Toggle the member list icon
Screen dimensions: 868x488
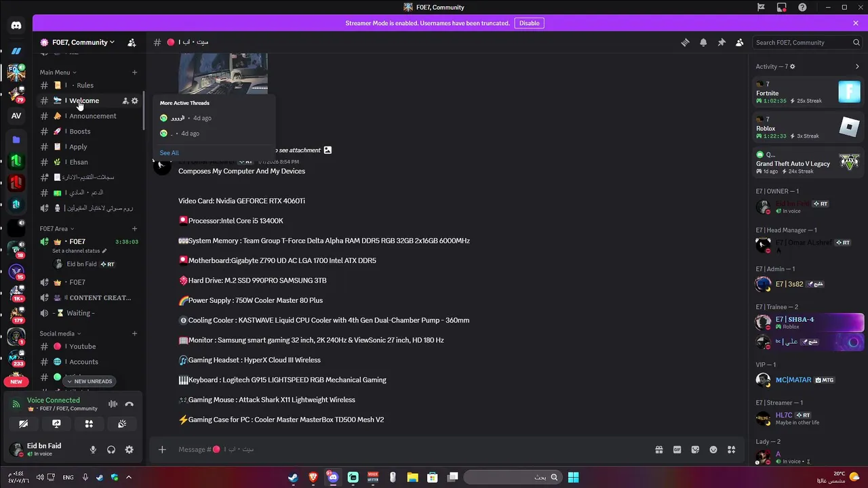coord(740,42)
